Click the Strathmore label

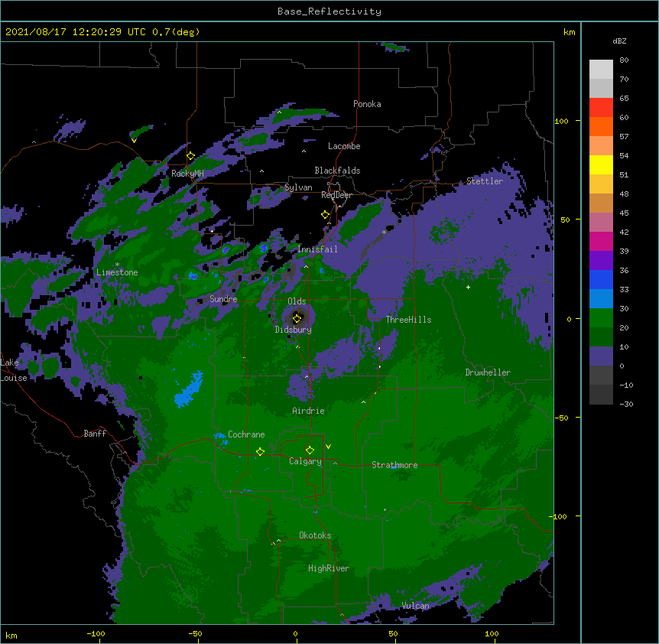pyautogui.click(x=394, y=465)
